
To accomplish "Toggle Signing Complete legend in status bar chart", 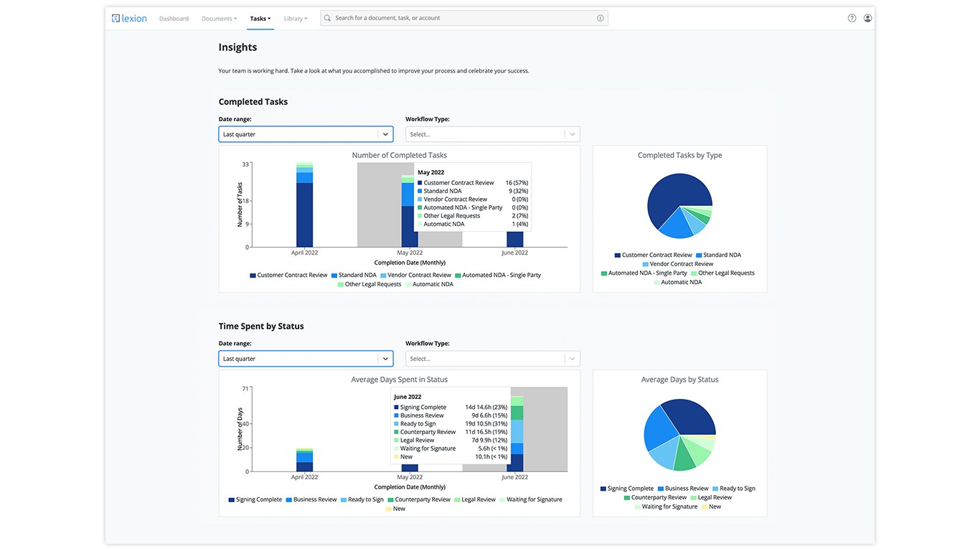I will (255, 499).
